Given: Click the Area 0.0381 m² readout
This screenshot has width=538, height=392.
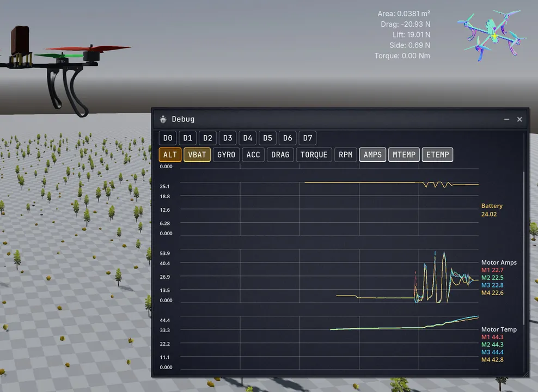Looking at the screenshot, I should click(x=404, y=14).
